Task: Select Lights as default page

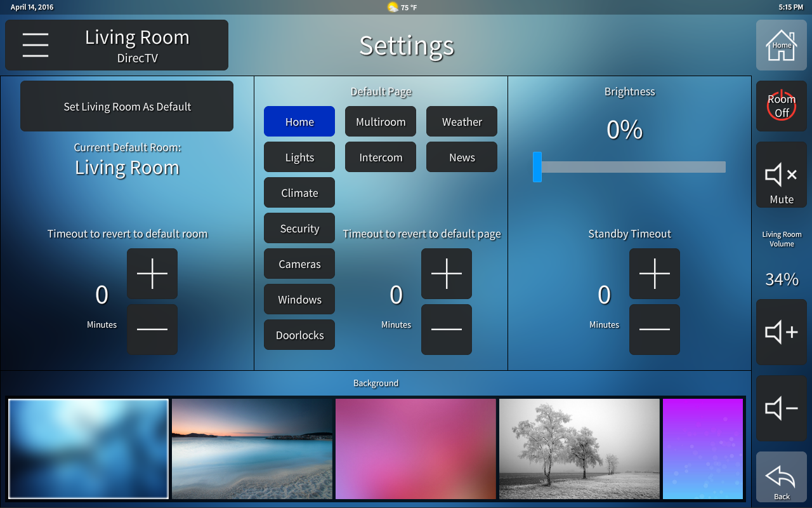Action: [299, 157]
